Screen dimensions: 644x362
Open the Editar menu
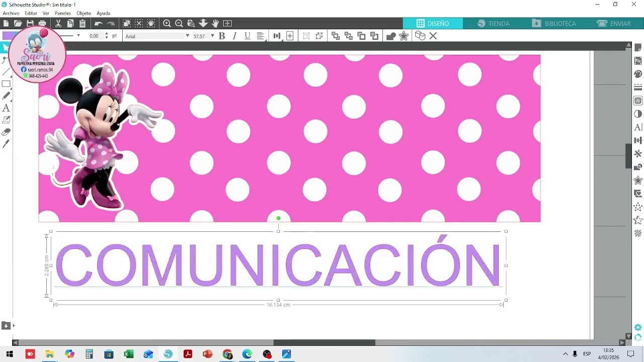(x=31, y=13)
